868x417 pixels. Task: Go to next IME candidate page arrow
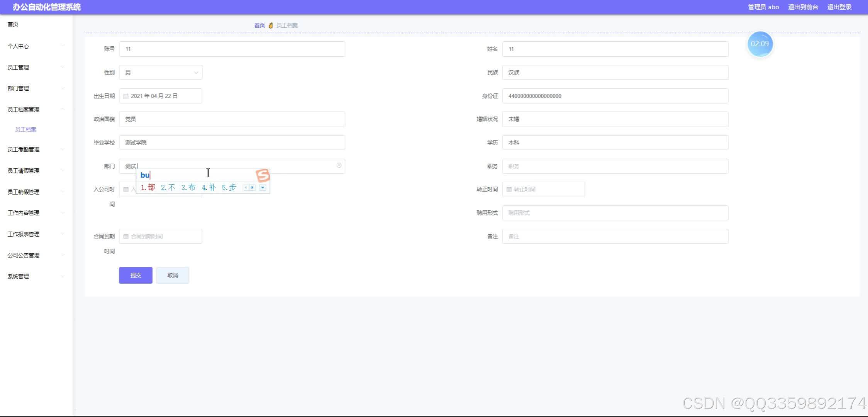click(253, 188)
